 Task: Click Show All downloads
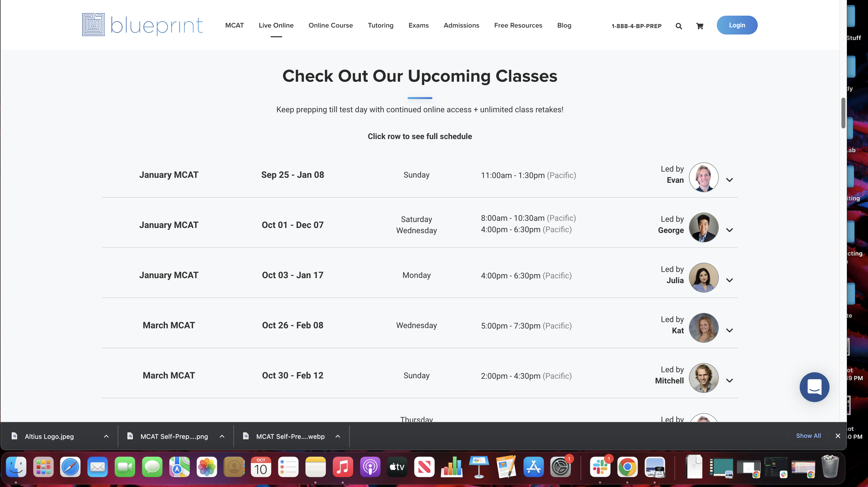tap(808, 436)
